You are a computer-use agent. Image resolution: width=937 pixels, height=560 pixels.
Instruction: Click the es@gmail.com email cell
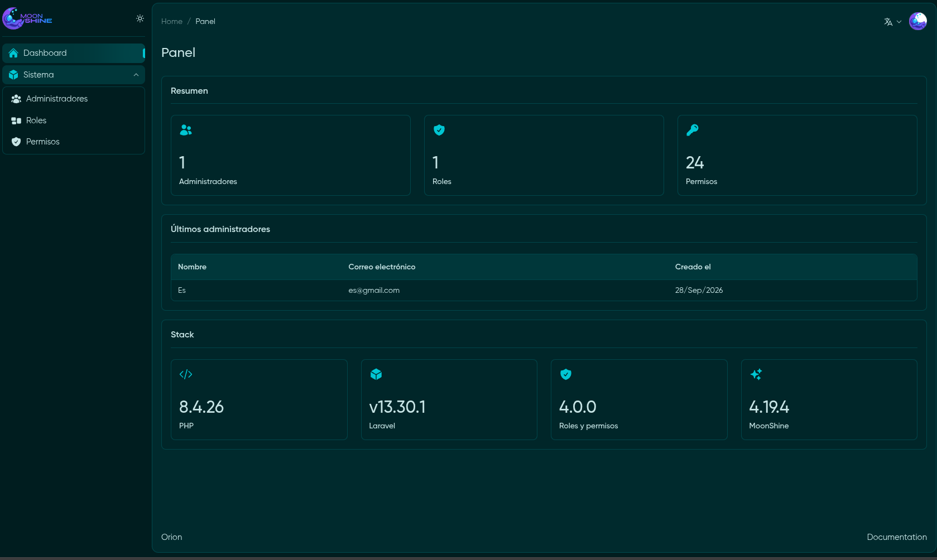[x=374, y=290]
